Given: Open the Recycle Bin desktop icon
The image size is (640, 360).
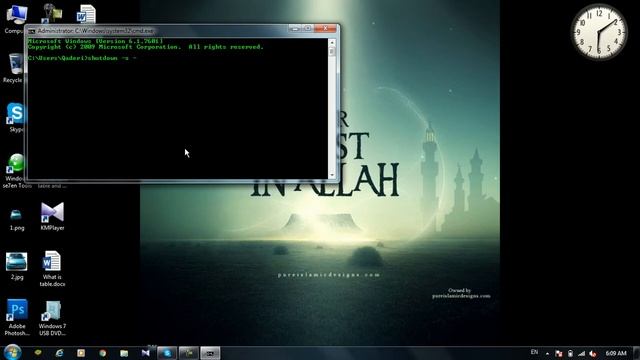Looking at the screenshot, I should pyautogui.click(x=15, y=68).
